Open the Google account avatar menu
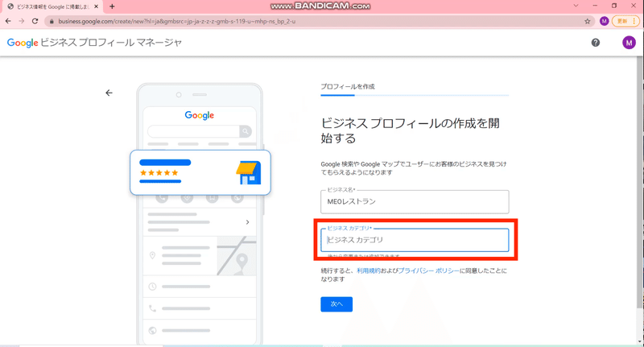The width and height of the screenshot is (644, 347). point(629,43)
